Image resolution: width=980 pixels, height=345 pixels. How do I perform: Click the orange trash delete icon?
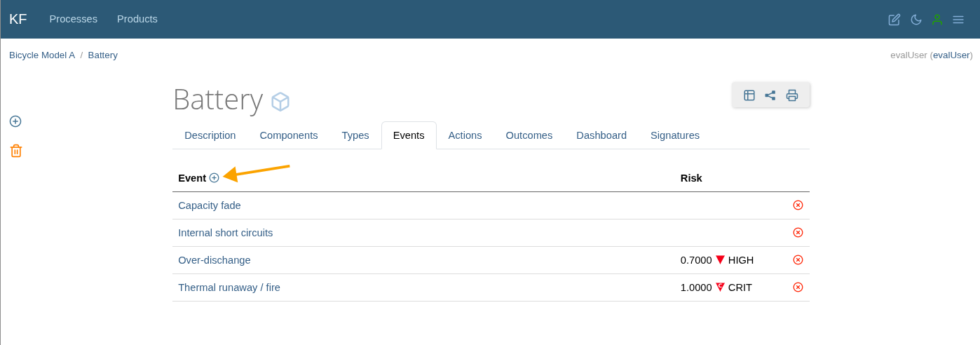tap(15, 151)
